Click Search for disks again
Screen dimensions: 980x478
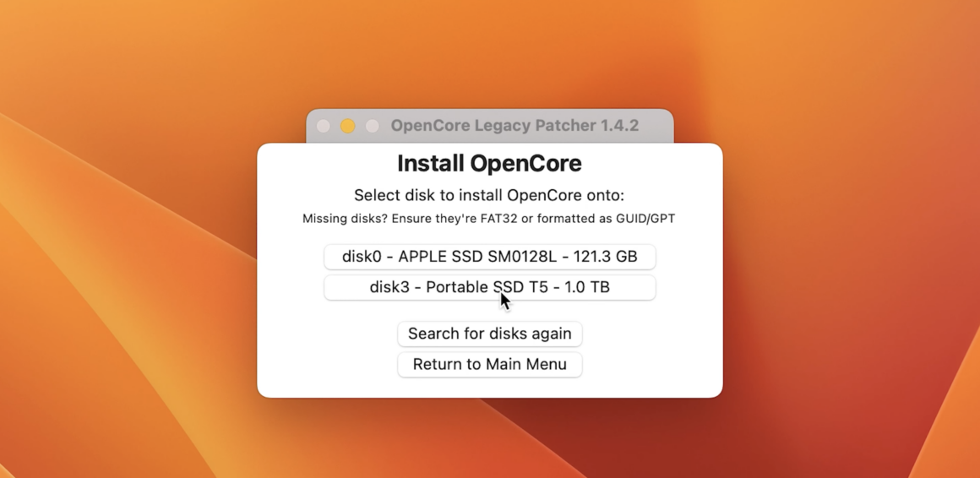(x=489, y=334)
